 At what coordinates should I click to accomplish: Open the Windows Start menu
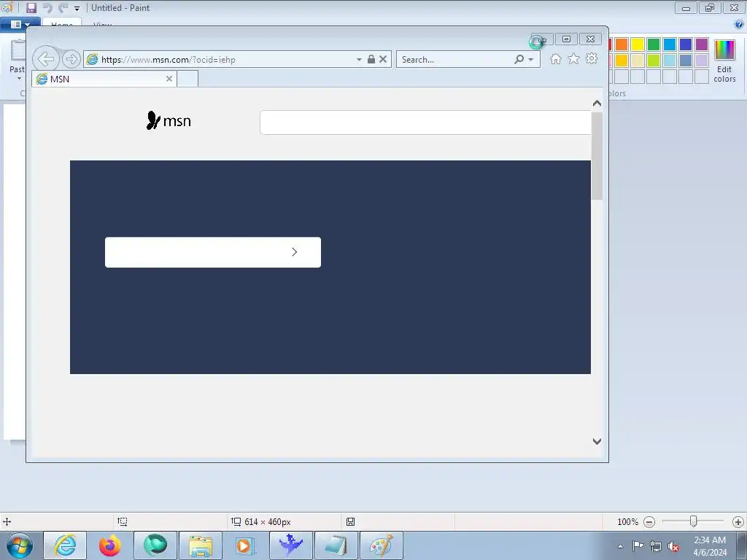20,545
